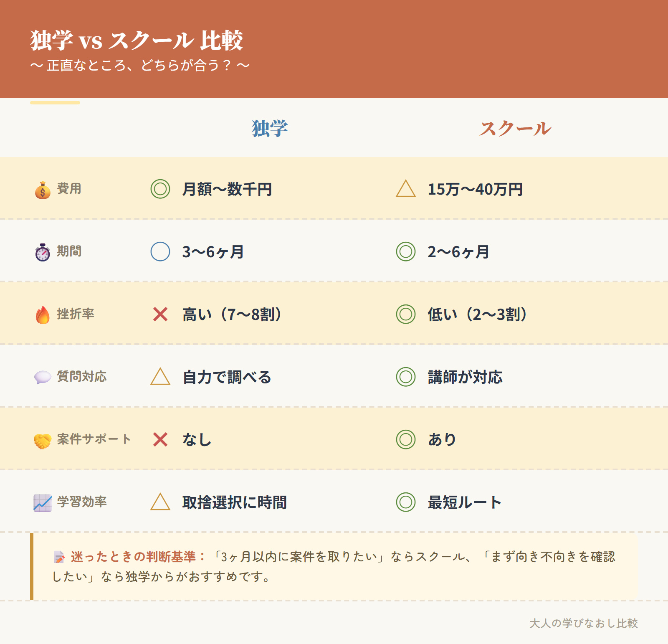Image resolution: width=668 pixels, height=644 pixels.
Task: Click the 挫折率 row label
Action: click(x=76, y=314)
